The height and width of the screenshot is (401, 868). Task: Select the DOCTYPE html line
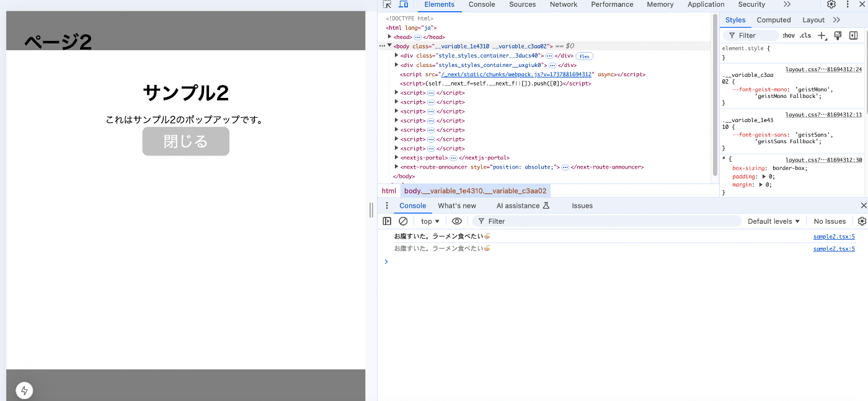click(x=410, y=19)
